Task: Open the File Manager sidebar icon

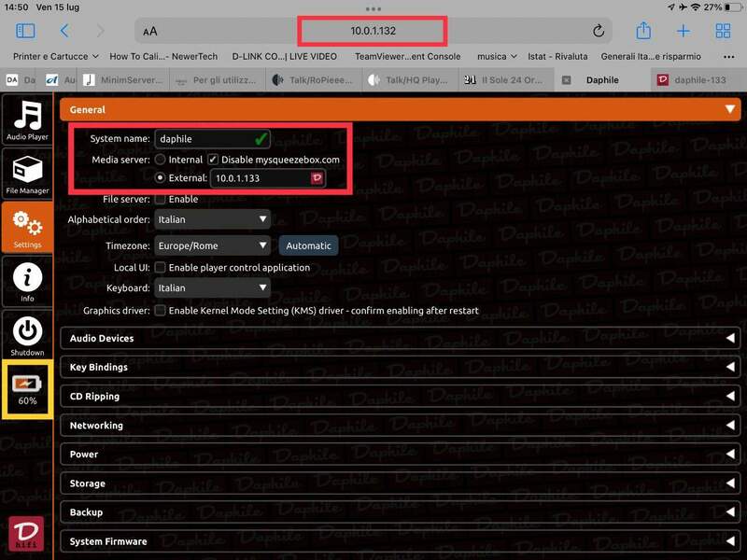Action: [x=27, y=173]
